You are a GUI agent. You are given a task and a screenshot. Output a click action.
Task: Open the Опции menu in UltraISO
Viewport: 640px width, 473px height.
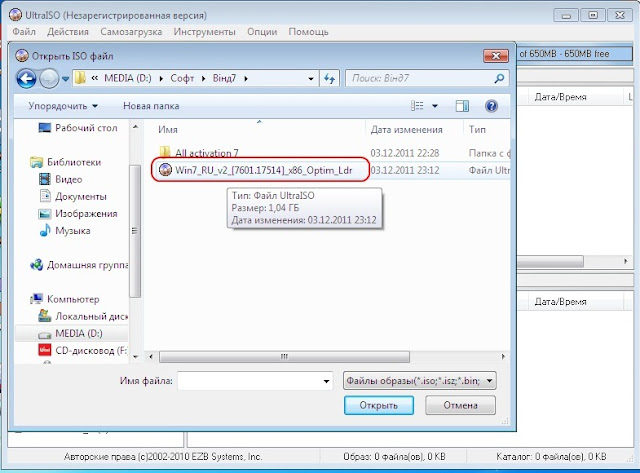tap(262, 31)
